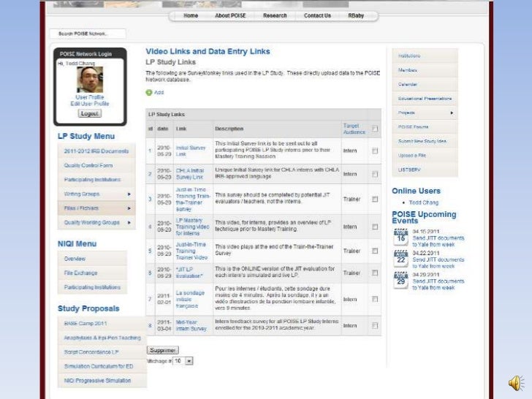Viewport: 532px width, 399px height.
Task: Click the April 22 calendar event icon
Action: (400, 258)
